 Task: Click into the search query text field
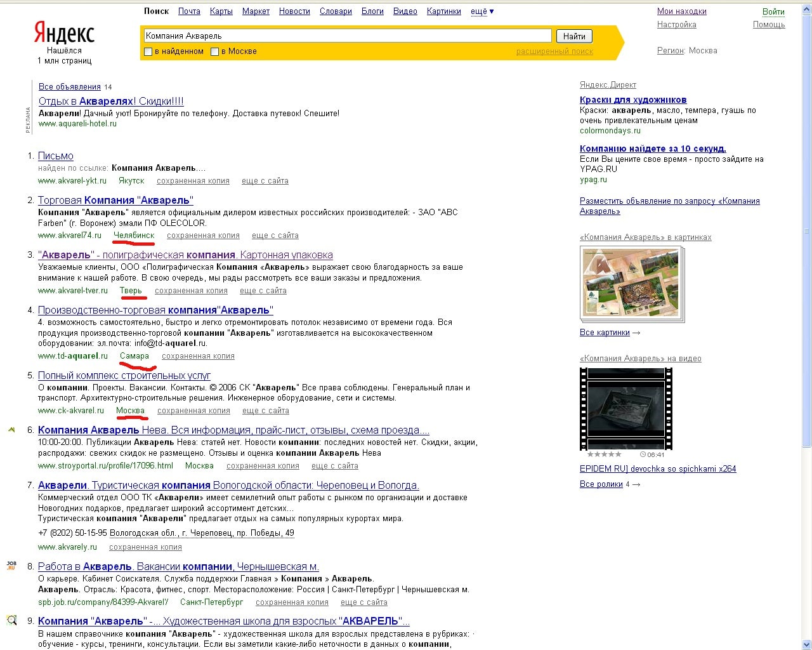point(348,36)
